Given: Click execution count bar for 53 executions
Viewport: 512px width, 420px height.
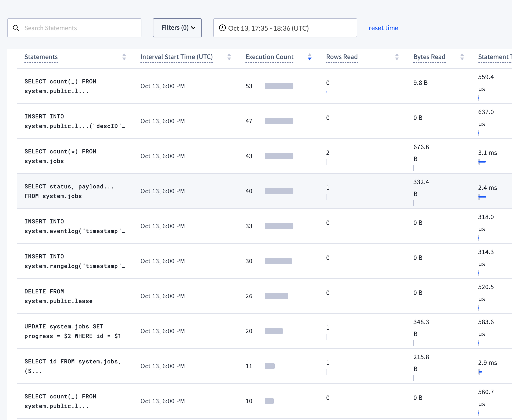Looking at the screenshot, I should (279, 86).
